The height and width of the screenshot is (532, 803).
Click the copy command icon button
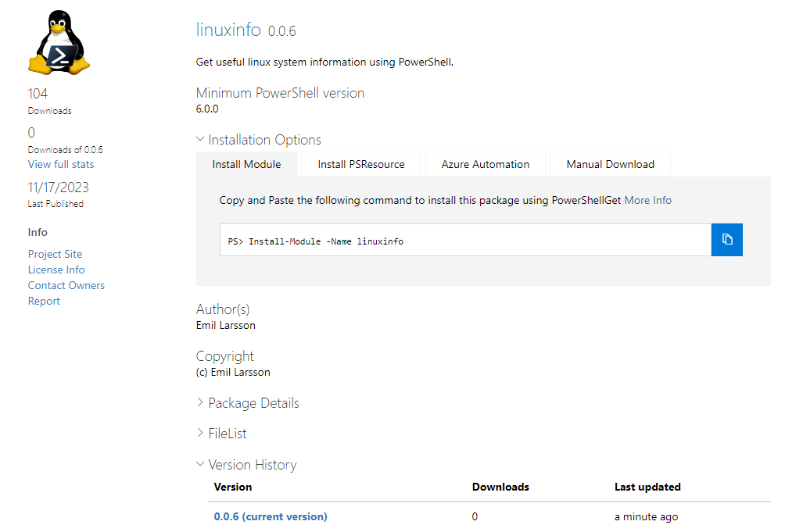726,239
